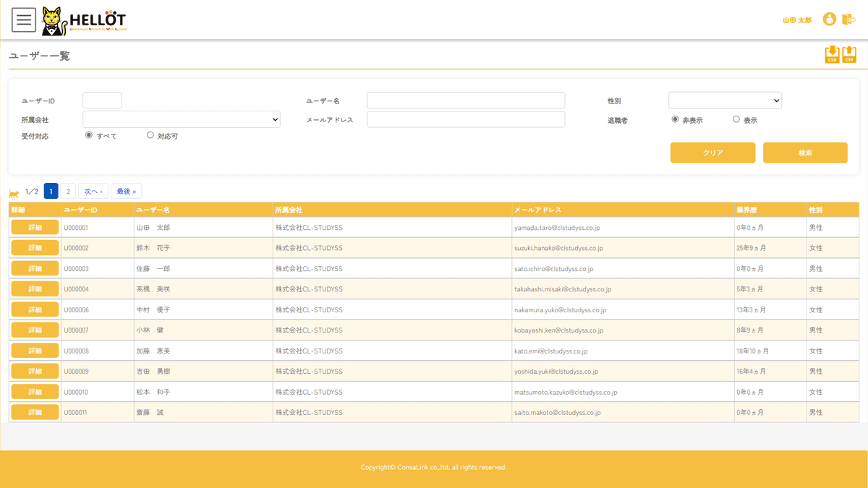Screen dimensions: 868x488
Task: Click the HELLOT cat logo
Action: pos(83,21)
